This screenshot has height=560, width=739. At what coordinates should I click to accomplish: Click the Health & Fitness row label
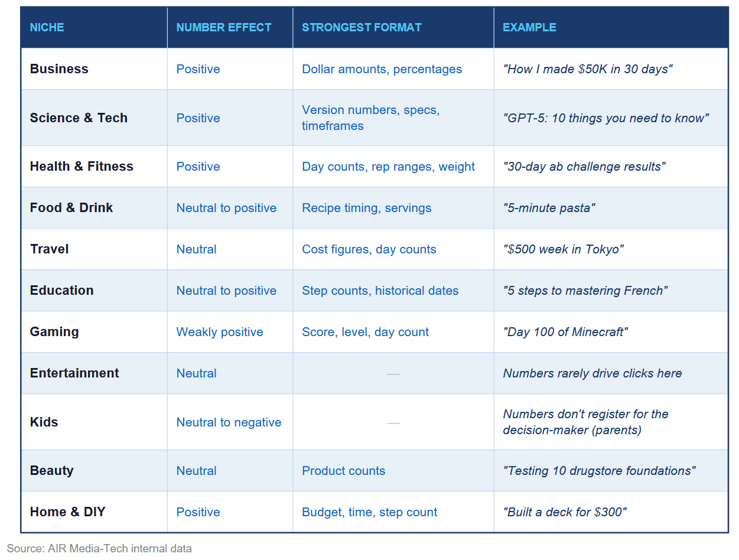(82, 167)
